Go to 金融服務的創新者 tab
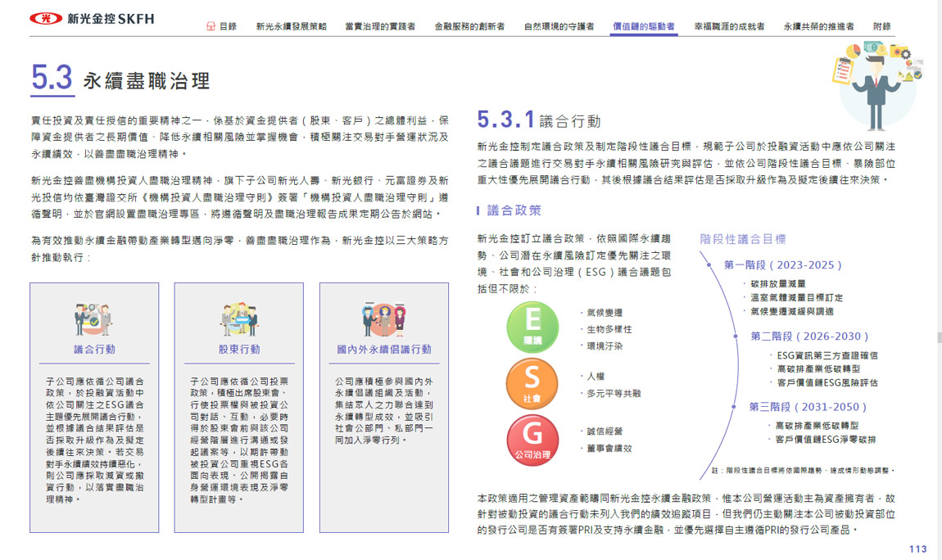942x560 pixels. coord(469,26)
